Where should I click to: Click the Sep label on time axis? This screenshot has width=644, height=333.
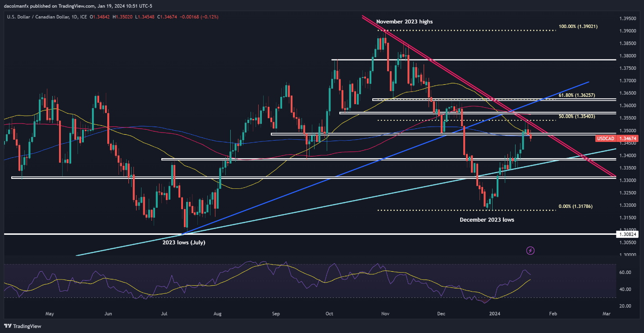[276, 314]
